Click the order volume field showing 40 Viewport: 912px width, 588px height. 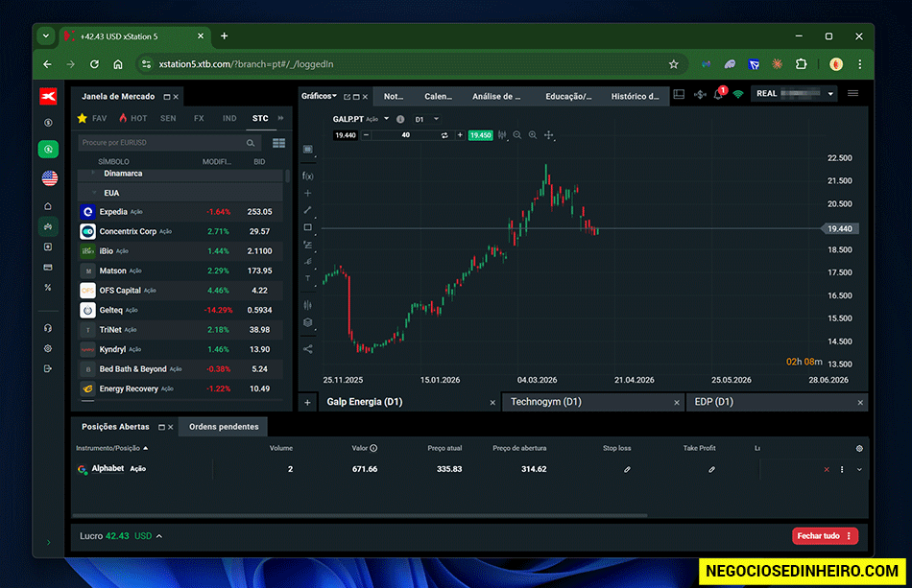click(x=406, y=135)
